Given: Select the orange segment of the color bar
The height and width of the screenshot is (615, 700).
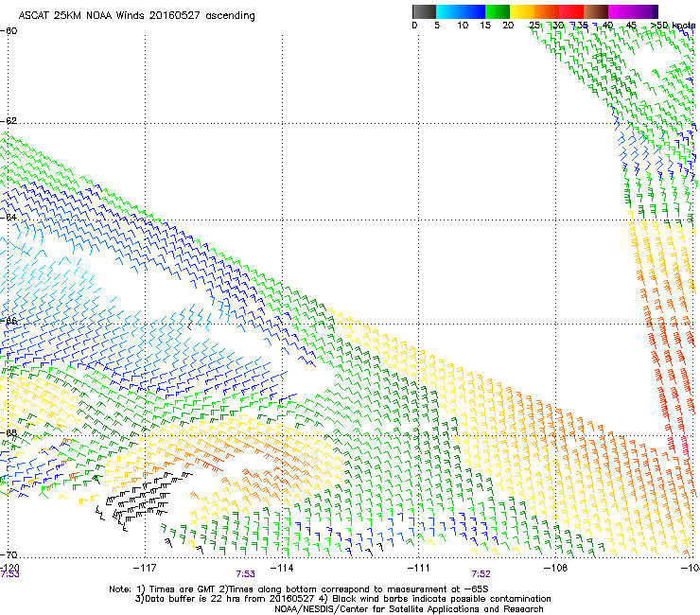Looking at the screenshot, I should 547,11.
